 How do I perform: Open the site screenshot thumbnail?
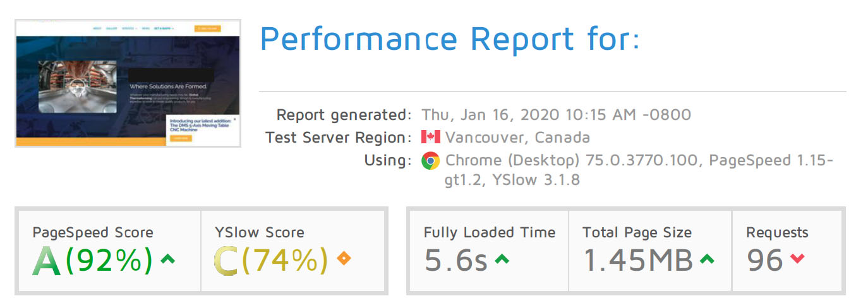click(x=128, y=83)
